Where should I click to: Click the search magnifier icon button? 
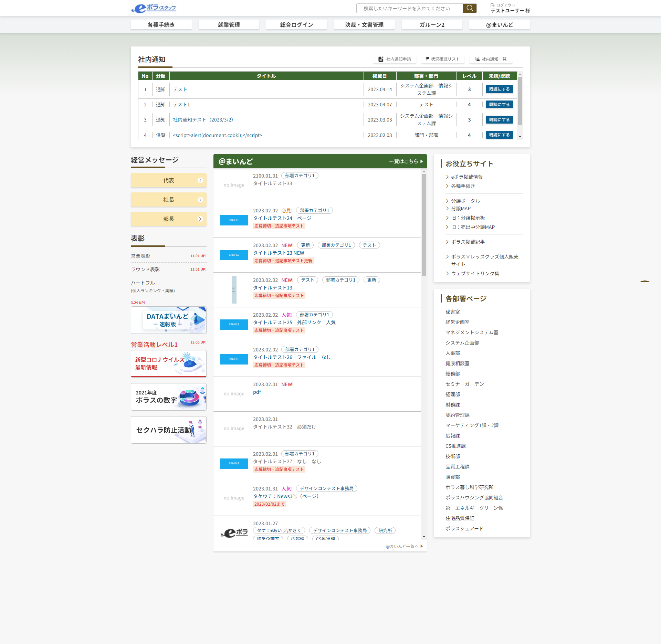(x=470, y=8)
